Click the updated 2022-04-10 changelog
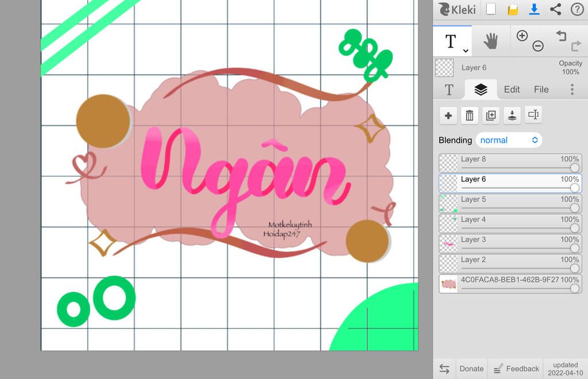This screenshot has height=379, width=588. [565, 369]
